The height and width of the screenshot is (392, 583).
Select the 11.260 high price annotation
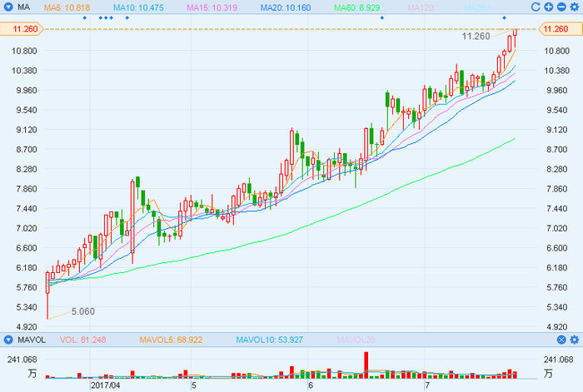(476, 36)
